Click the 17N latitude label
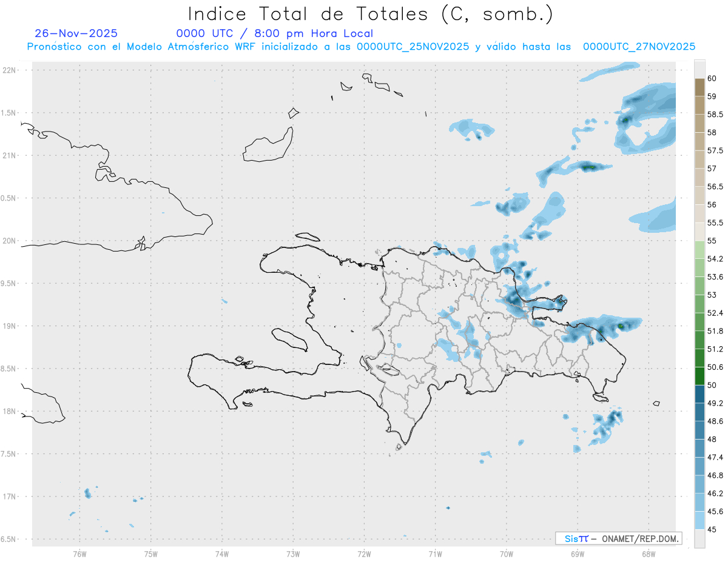Image resolution: width=728 pixels, height=562 pixels. coord(10,497)
